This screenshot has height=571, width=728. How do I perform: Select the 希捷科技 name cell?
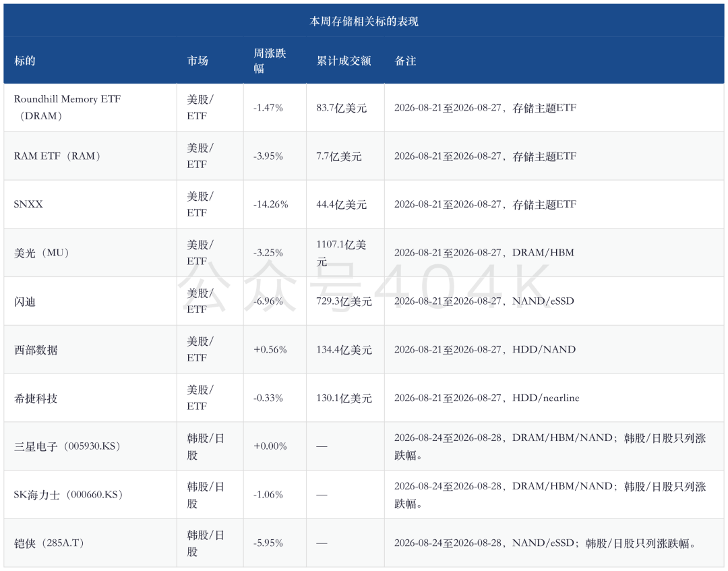pyautogui.click(x=90, y=398)
